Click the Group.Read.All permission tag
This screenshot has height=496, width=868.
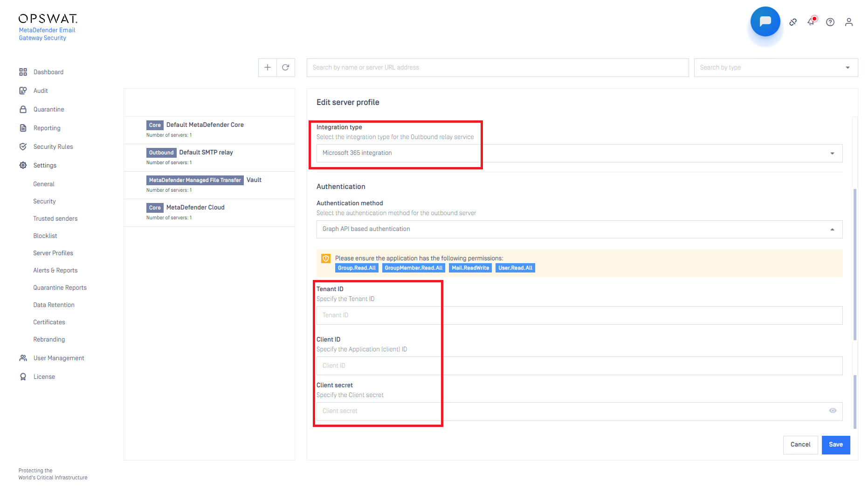pyautogui.click(x=357, y=268)
